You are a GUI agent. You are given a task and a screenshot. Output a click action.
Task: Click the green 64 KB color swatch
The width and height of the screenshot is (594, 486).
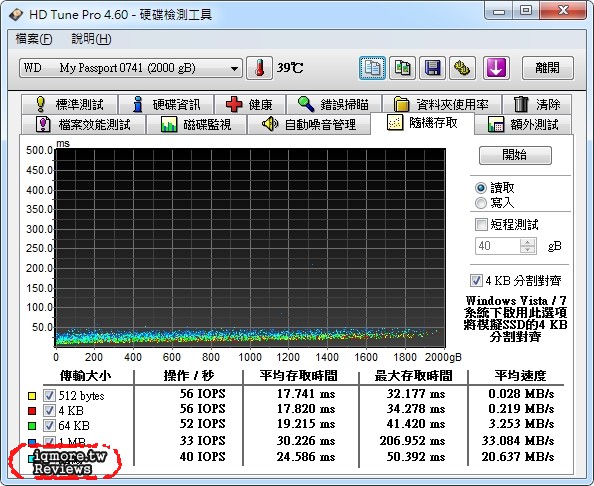pos(32,426)
